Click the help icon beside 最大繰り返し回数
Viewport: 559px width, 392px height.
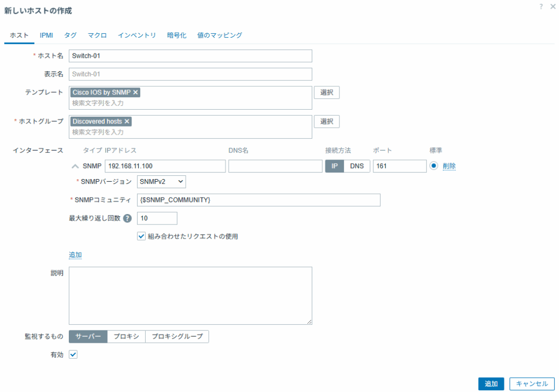click(127, 218)
